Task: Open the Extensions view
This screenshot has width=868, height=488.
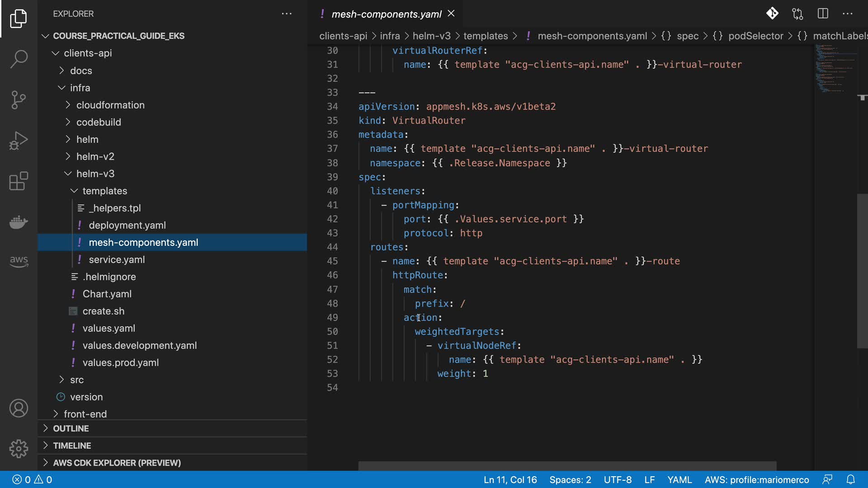Action: [19, 181]
